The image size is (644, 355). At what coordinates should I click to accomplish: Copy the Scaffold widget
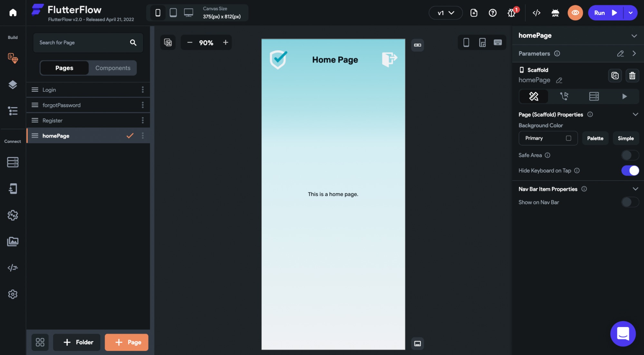[615, 76]
